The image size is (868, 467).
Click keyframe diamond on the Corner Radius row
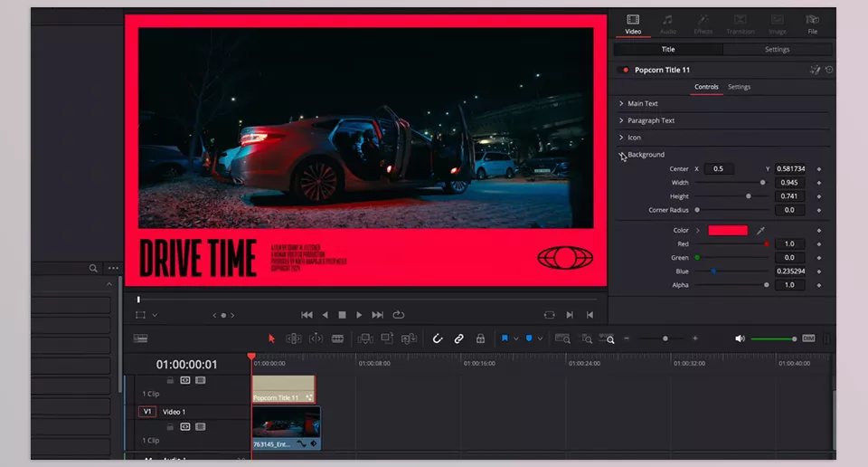pyautogui.click(x=819, y=211)
